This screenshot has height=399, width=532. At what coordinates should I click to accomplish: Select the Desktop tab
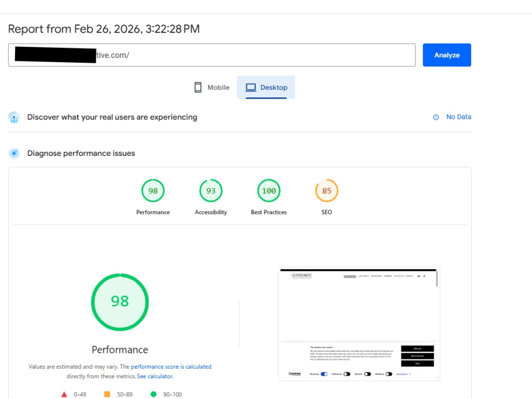266,88
